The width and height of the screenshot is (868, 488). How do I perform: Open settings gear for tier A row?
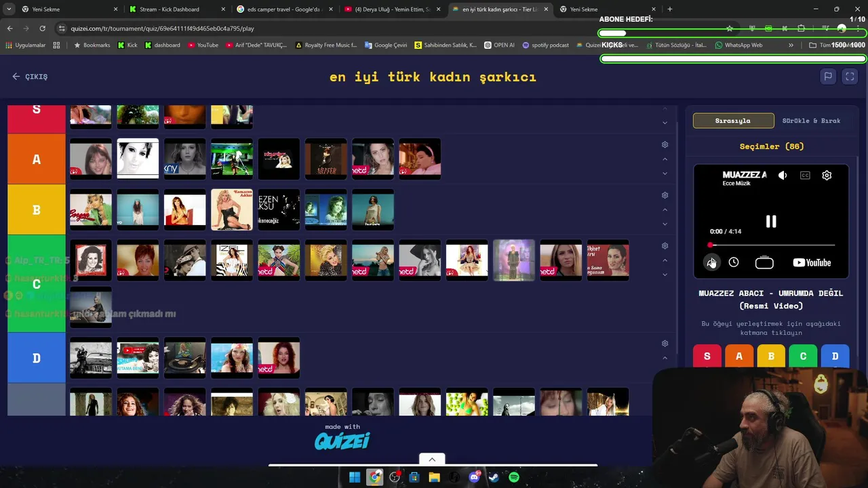[x=665, y=144]
